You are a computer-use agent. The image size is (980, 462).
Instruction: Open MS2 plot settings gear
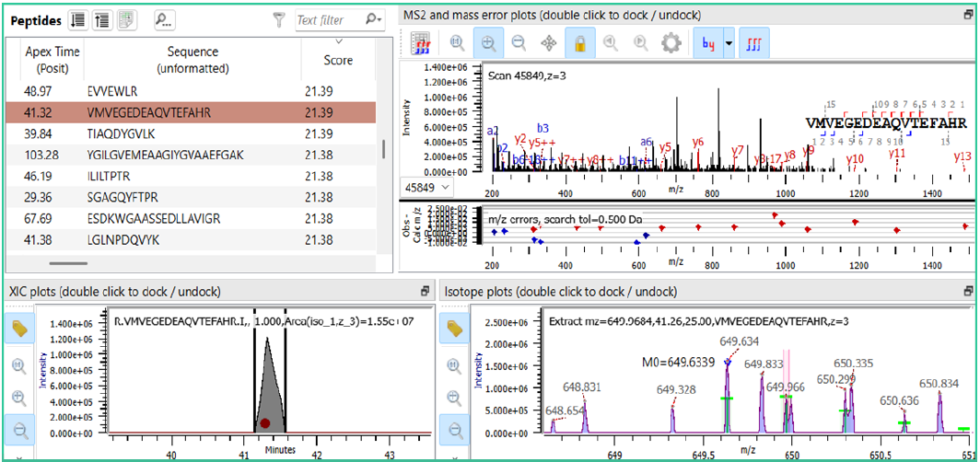(x=671, y=43)
